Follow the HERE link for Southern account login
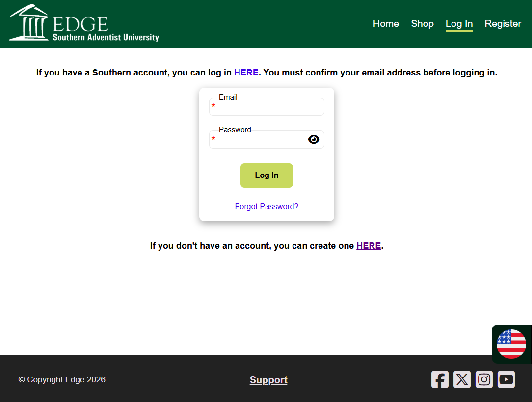This screenshot has width=532, height=402. click(x=246, y=73)
